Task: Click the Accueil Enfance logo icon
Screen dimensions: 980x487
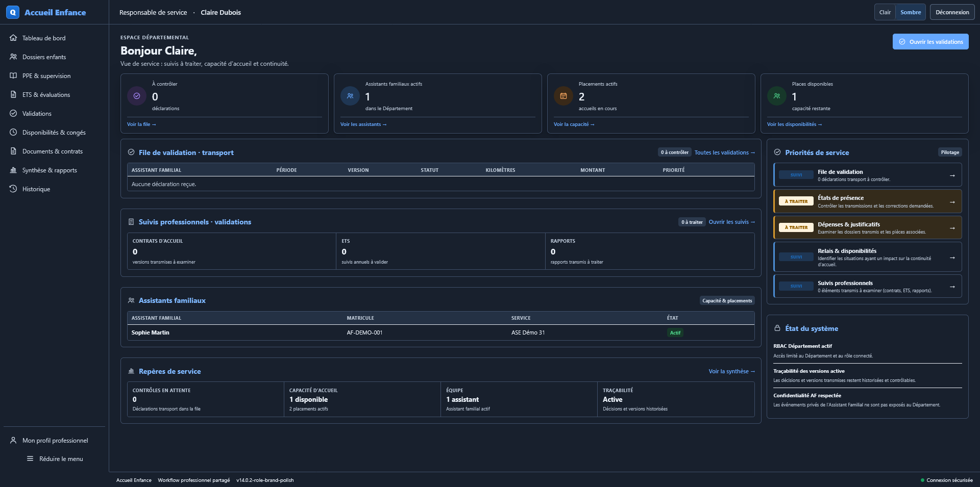Action: (x=13, y=12)
